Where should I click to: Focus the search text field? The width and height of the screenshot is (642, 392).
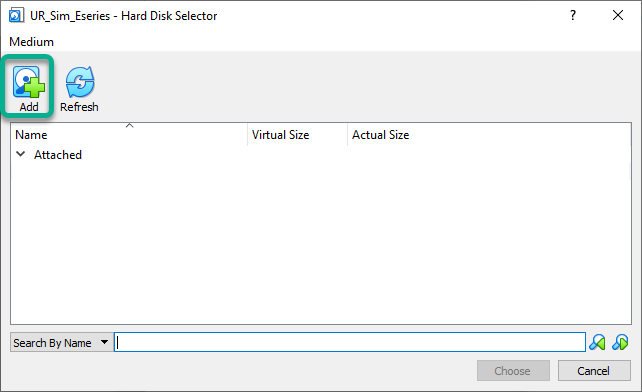350,342
